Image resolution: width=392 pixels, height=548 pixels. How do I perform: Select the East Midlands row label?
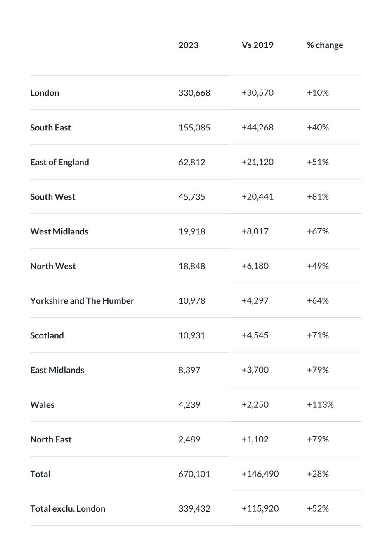point(57,370)
